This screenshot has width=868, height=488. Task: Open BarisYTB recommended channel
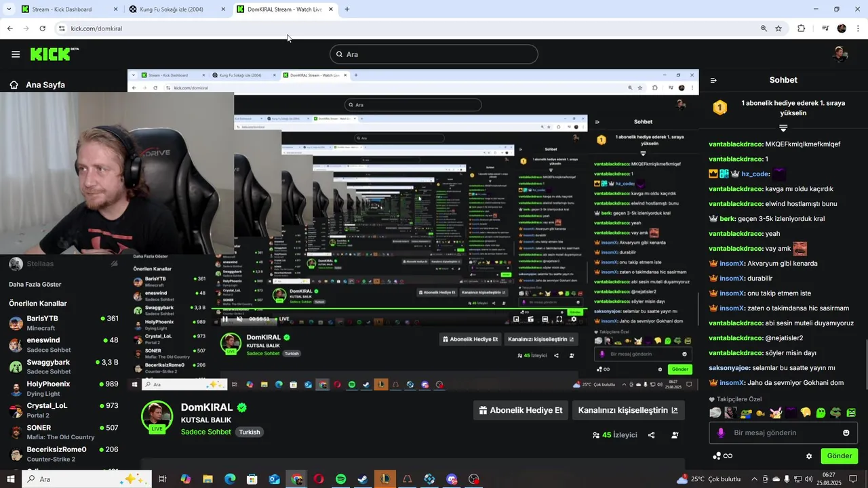point(64,323)
